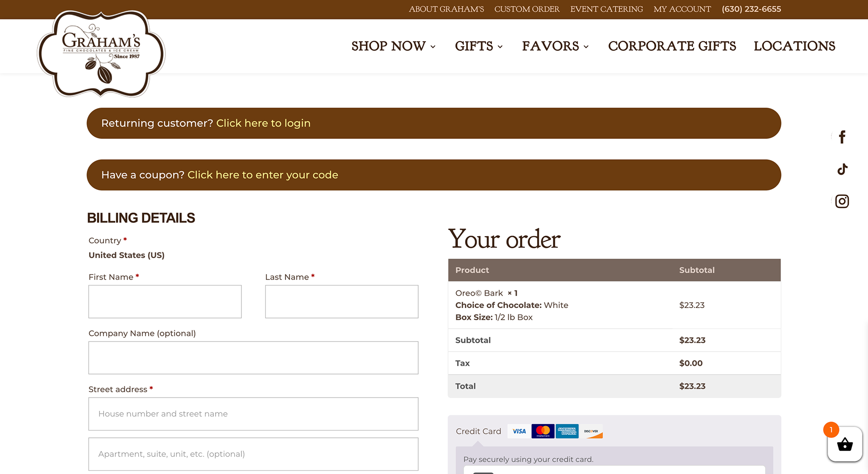Open the TikTok social icon

842,169
